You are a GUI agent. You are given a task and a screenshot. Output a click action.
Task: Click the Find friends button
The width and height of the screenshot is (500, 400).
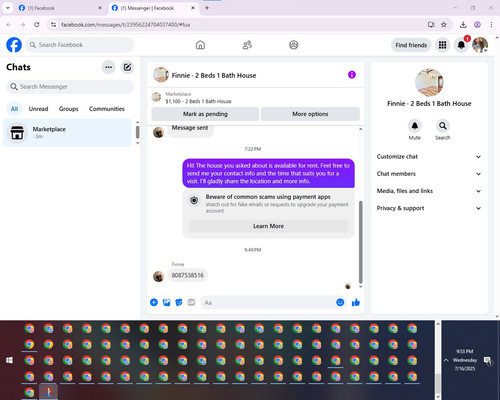click(411, 45)
